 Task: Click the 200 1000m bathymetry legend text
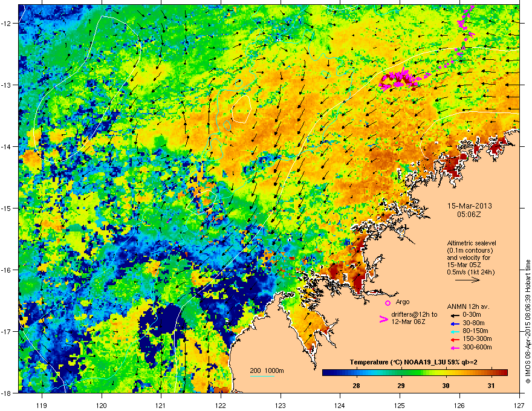pyautogui.click(x=267, y=371)
